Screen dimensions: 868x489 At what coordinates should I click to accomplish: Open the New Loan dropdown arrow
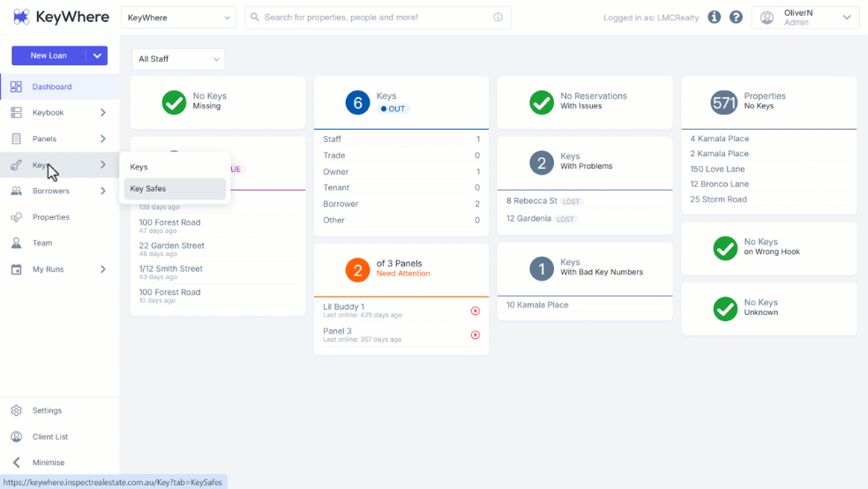coord(97,56)
